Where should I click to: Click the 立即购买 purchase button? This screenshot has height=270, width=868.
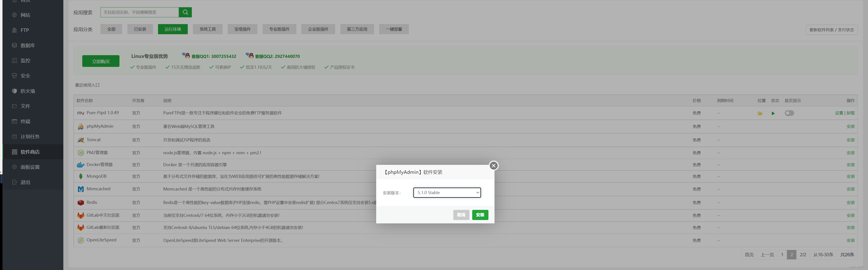click(100, 61)
